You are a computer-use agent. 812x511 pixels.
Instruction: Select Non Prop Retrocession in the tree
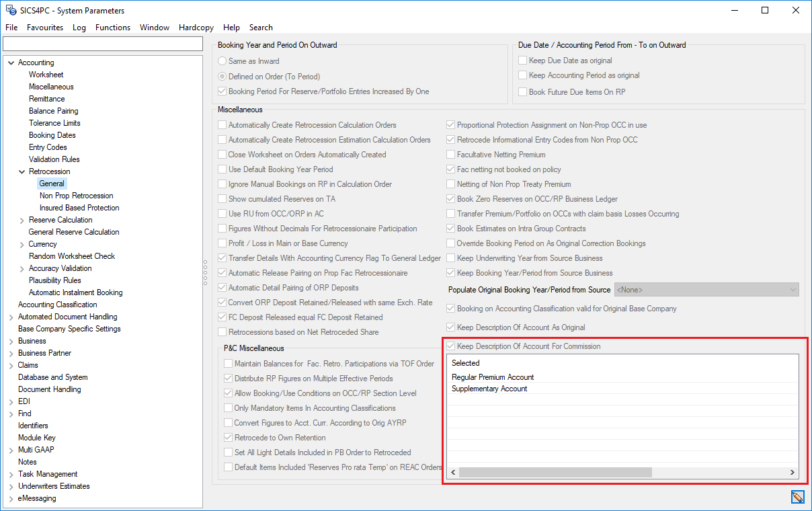click(76, 196)
